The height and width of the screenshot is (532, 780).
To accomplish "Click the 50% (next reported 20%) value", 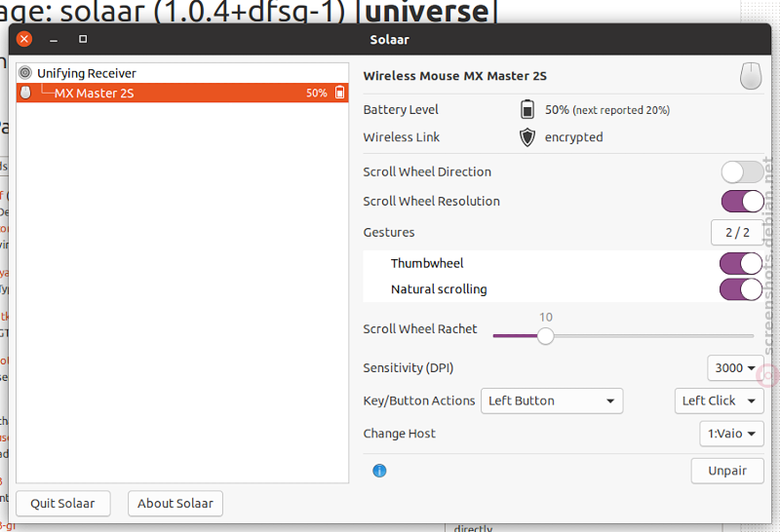I will click(x=607, y=110).
